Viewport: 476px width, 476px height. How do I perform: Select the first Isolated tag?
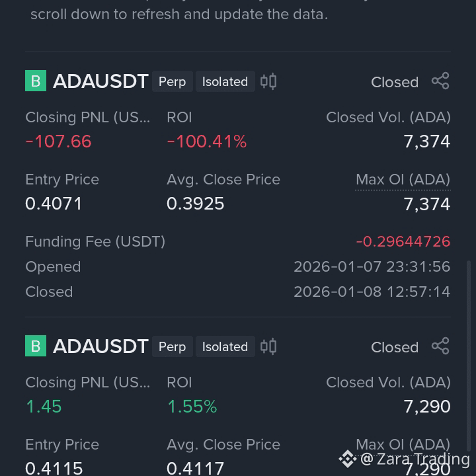[225, 81]
